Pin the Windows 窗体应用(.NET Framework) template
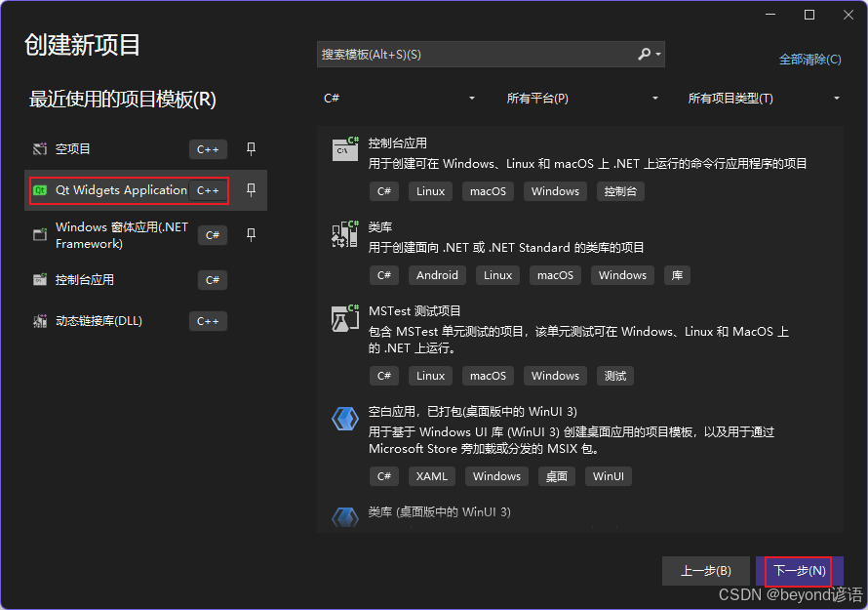Image resolution: width=868 pixels, height=610 pixels. pos(251,235)
